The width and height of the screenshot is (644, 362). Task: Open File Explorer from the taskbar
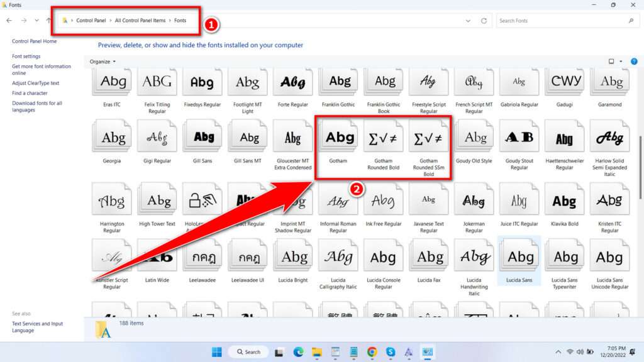[317, 352]
